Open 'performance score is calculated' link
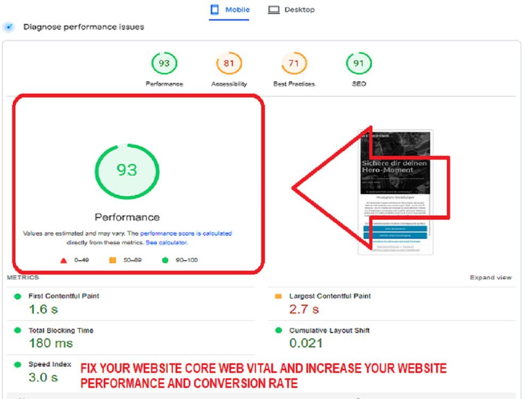 [186, 234]
